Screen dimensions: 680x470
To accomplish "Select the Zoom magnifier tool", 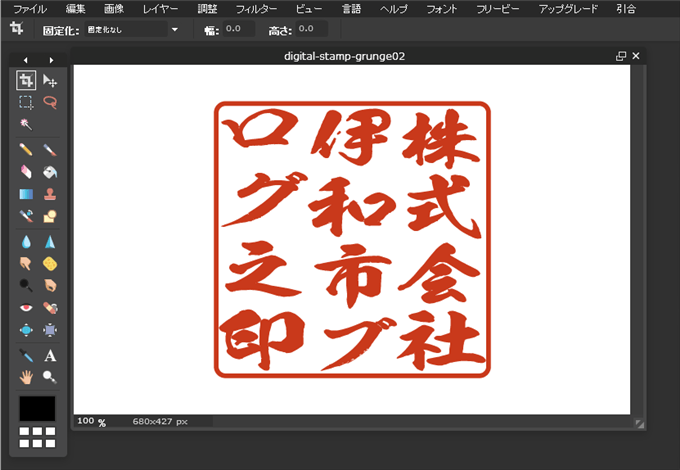I will 50,377.
